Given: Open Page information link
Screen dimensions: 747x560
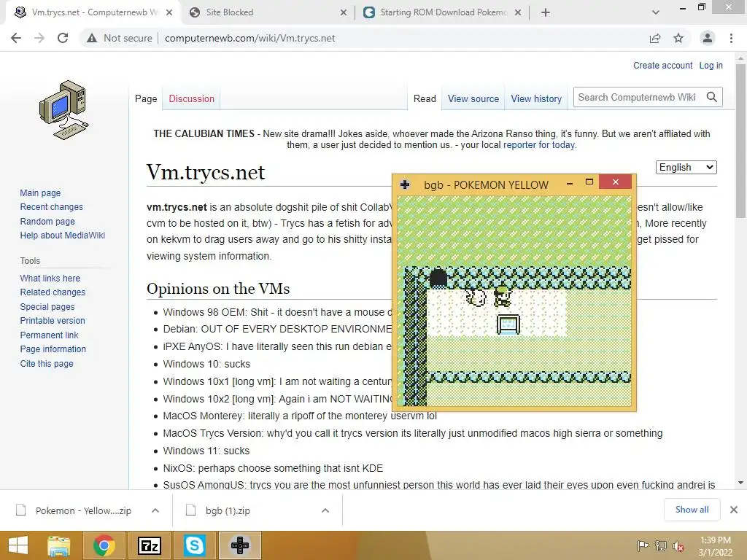Looking at the screenshot, I should (x=53, y=349).
